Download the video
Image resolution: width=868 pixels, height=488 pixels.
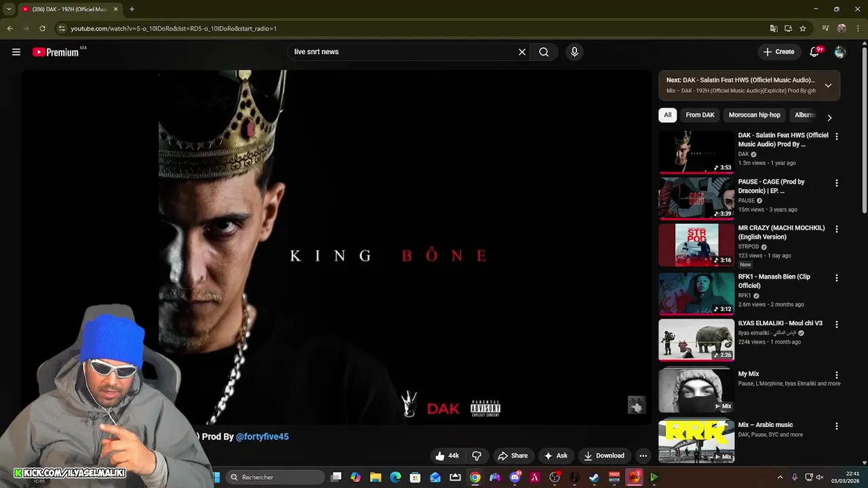(604, 455)
